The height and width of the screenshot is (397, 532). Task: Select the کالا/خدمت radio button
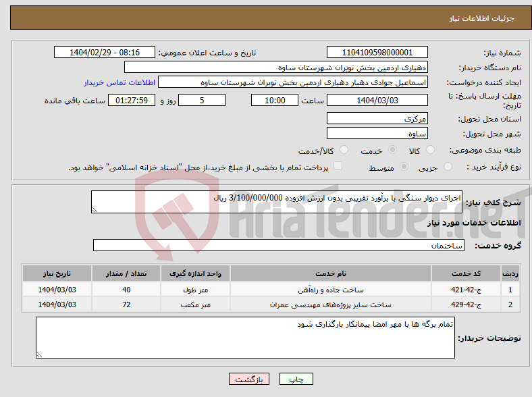tap(344, 150)
